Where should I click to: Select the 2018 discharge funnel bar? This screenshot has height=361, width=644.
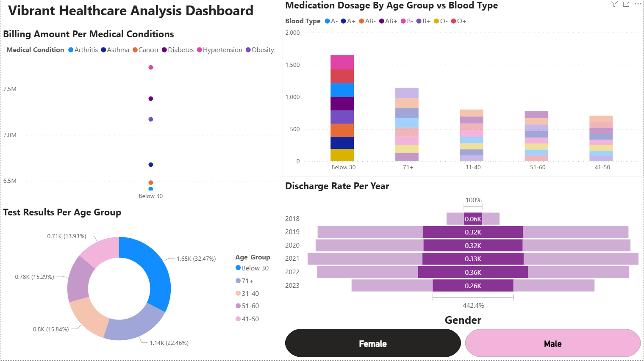pyautogui.click(x=473, y=219)
